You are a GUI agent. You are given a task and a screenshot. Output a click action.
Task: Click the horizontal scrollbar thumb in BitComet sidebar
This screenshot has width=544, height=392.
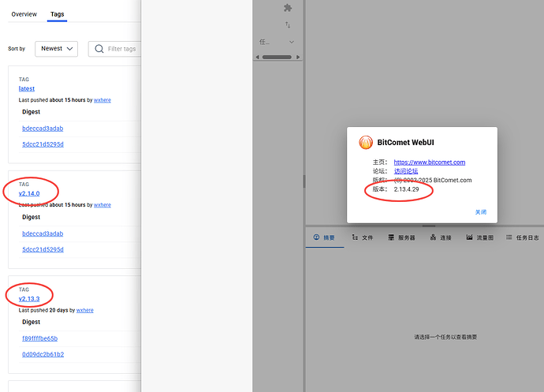pyautogui.click(x=277, y=57)
